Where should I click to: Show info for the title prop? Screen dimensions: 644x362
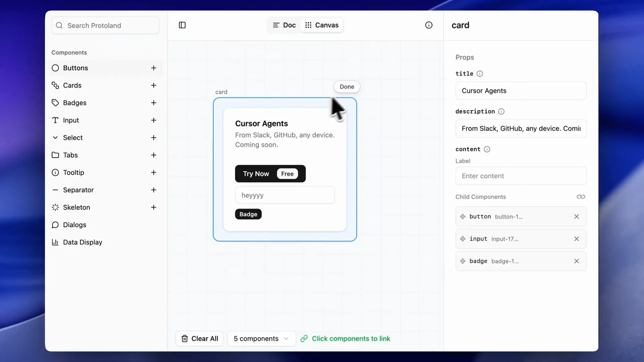[480, 74]
